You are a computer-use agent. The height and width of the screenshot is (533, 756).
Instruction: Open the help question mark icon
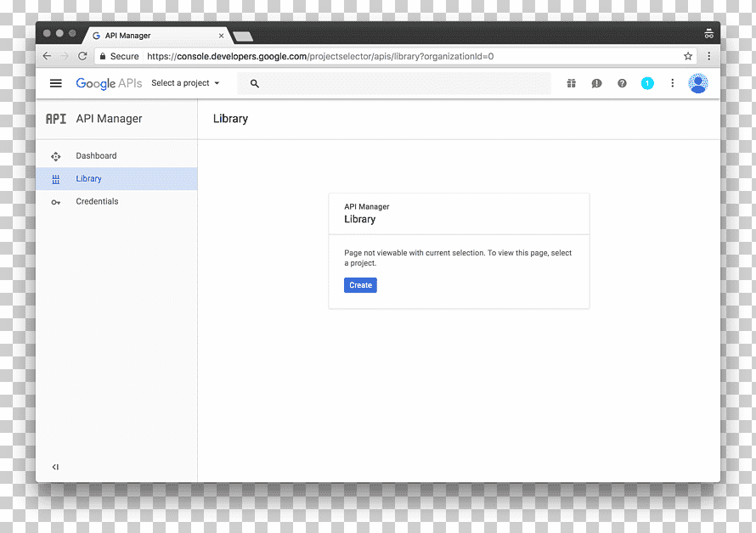(622, 83)
